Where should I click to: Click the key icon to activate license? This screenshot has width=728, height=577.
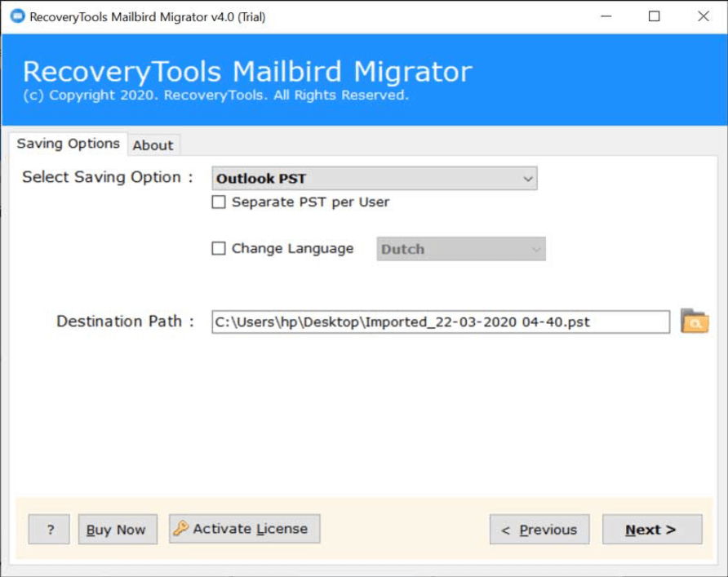point(181,529)
